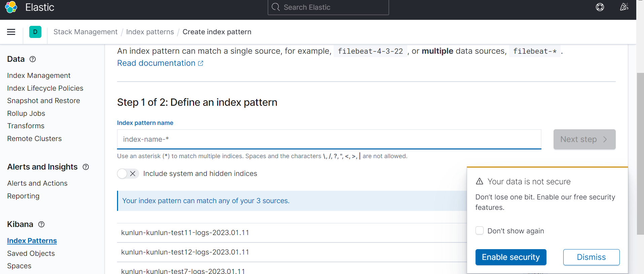Select kunlun-kunlun-test12-logs-2023.01.11 row
This screenshot has height=274, width=644.
click(292, 252)
